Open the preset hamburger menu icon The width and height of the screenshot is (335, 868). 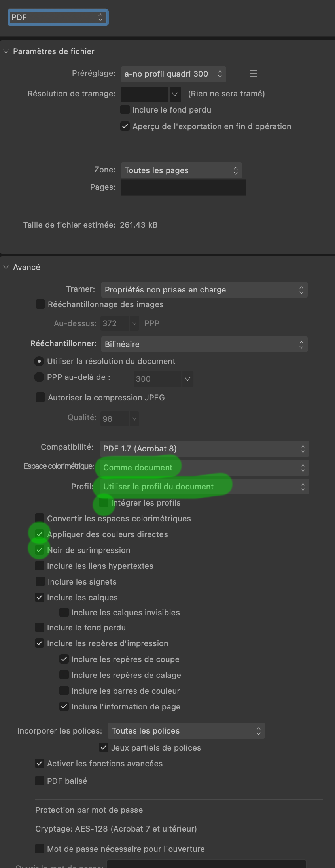pyautogui.click(x=254, y=74)
